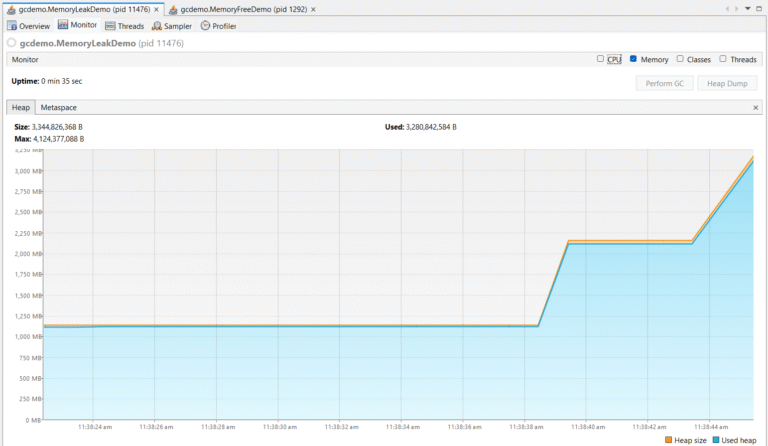Click the Sampler tab icon

point(157,26)
